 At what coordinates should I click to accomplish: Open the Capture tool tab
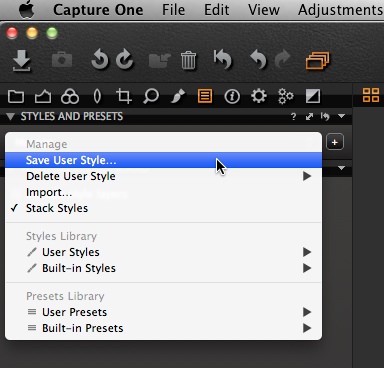click(43, 97)
